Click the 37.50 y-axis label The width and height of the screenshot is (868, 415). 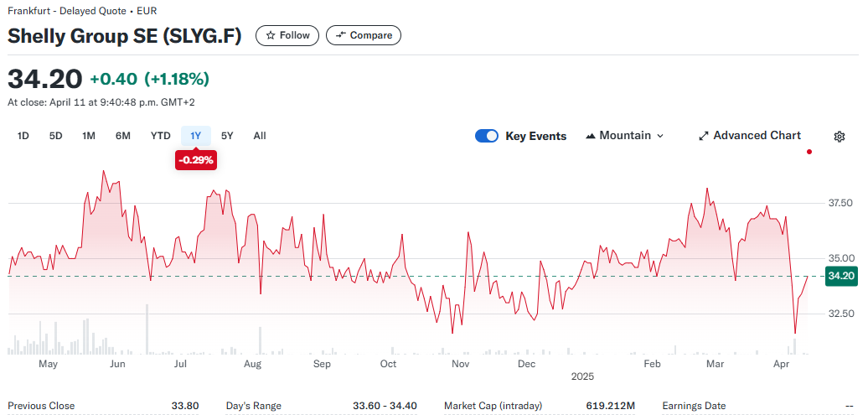click(840, 204)
